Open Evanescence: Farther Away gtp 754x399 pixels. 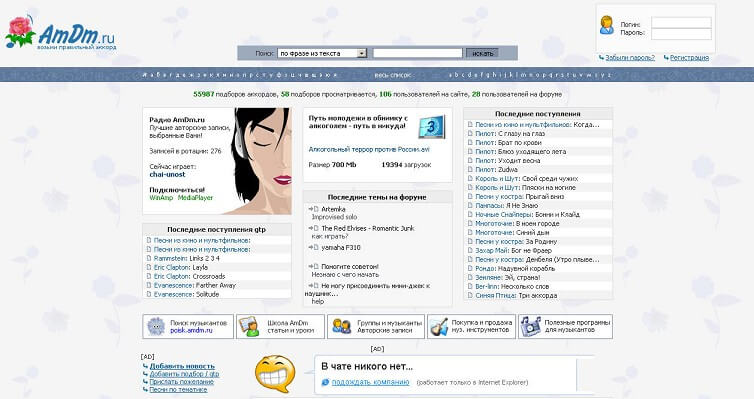[195, 285]
